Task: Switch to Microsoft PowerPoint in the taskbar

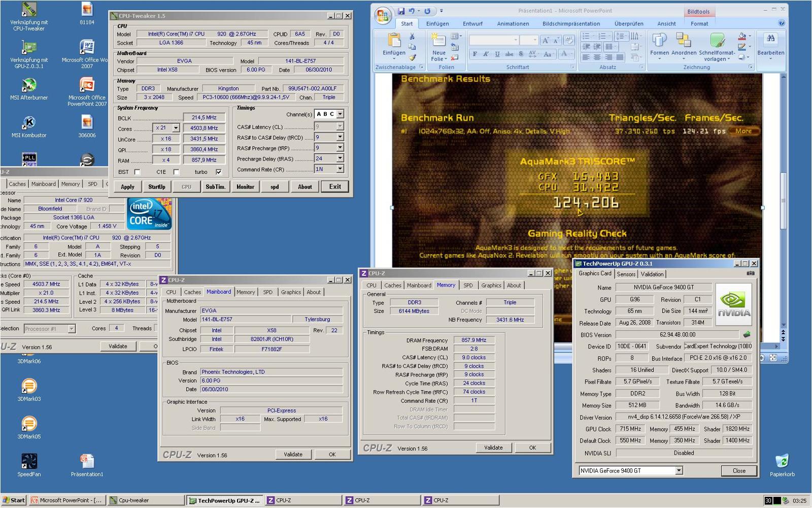Action: [67, 500]
